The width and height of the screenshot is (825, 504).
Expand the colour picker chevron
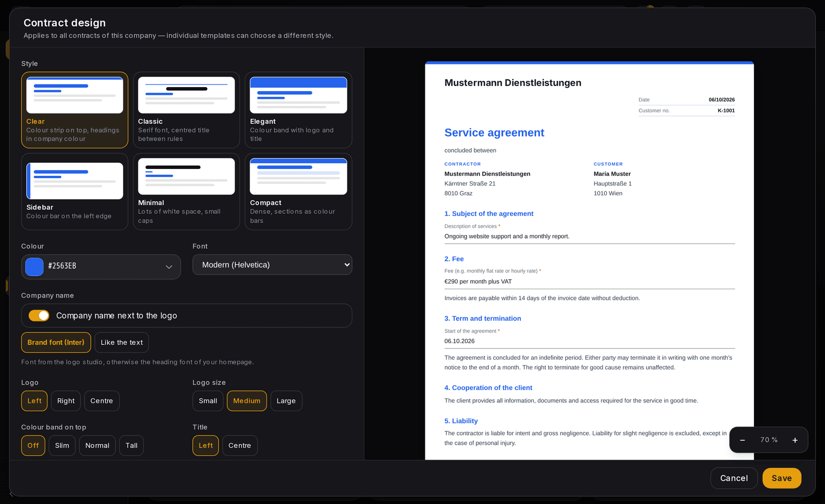[169, 266]
